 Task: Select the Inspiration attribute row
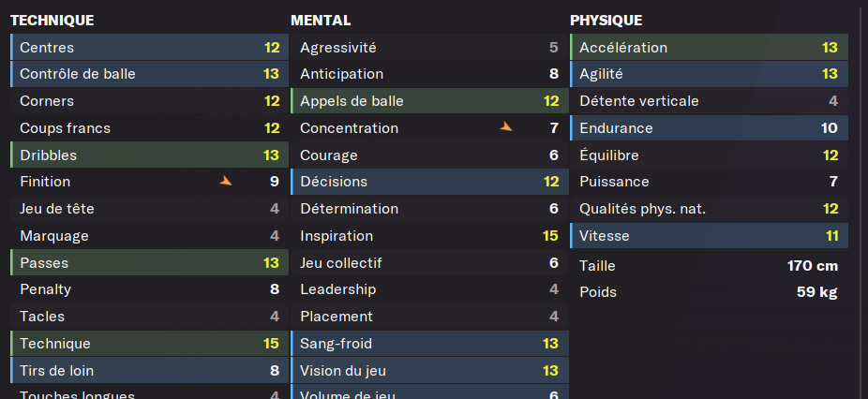[x=429, y=236]
